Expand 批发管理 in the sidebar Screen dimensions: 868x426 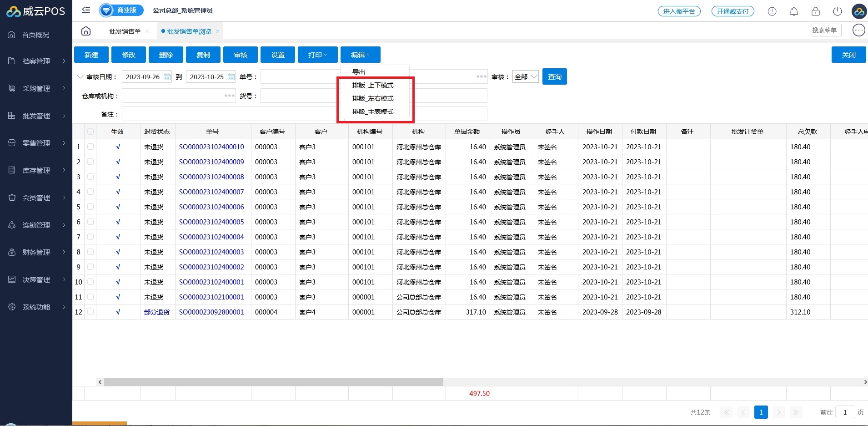coord(36,116)
